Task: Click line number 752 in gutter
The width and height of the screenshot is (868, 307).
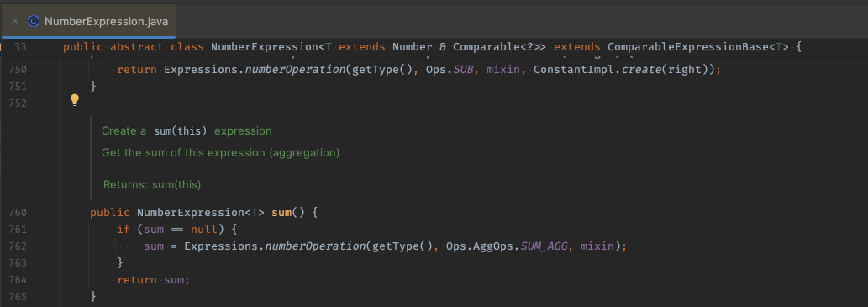Action: tap(18, 103)
